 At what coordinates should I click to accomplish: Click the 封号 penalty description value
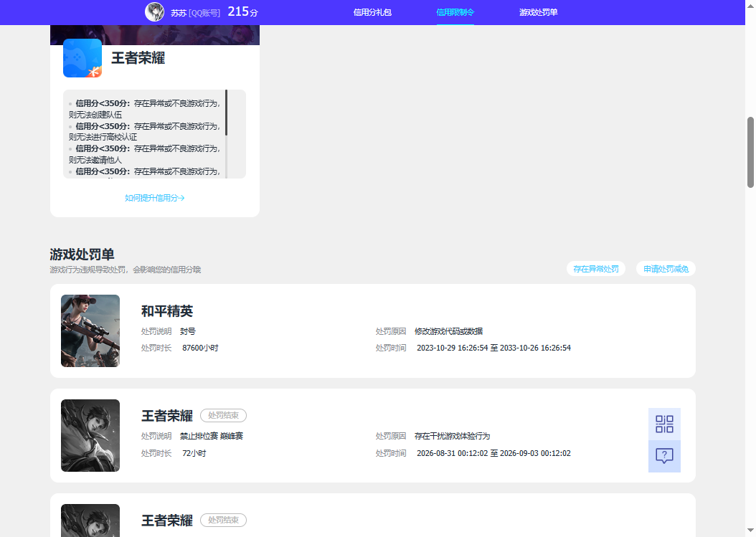(187, 332)
